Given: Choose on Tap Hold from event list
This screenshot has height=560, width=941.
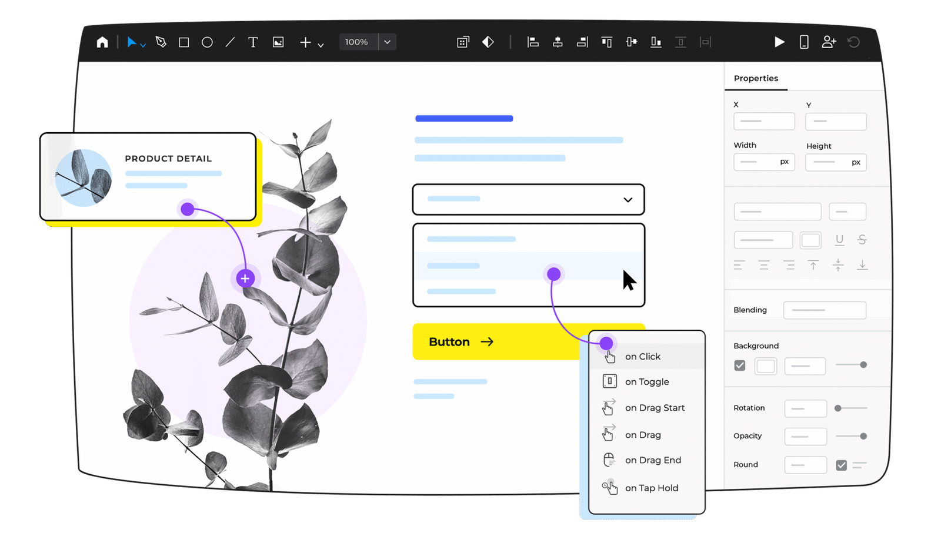Looking at the screenshot, I should [x=651, y=488].
